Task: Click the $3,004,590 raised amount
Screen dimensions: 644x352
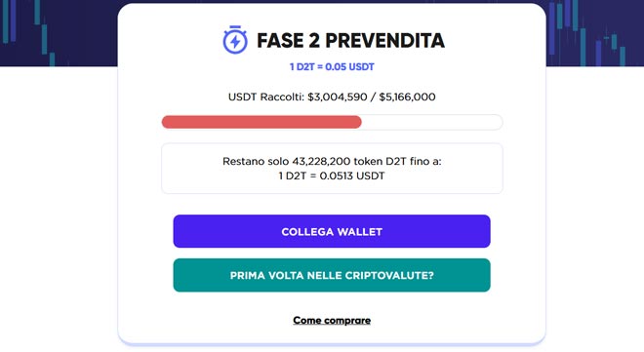Action: [338, 97]
